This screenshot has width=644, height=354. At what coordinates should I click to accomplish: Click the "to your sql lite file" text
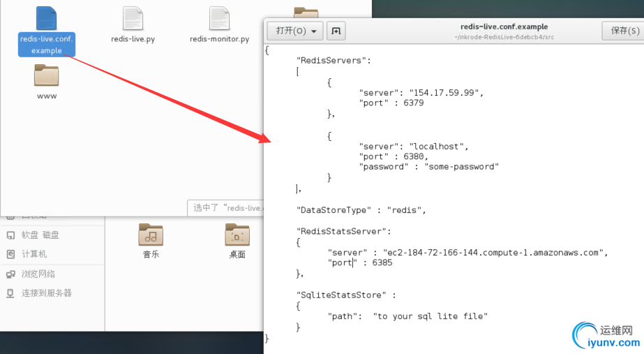[x=430, y=316]
